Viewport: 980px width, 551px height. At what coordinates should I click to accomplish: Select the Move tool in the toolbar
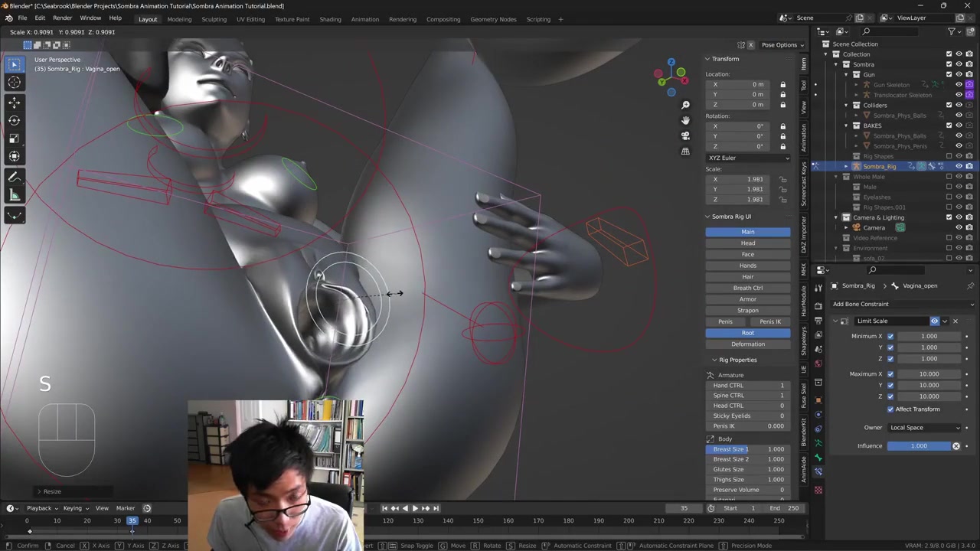(x=14, y=102)
